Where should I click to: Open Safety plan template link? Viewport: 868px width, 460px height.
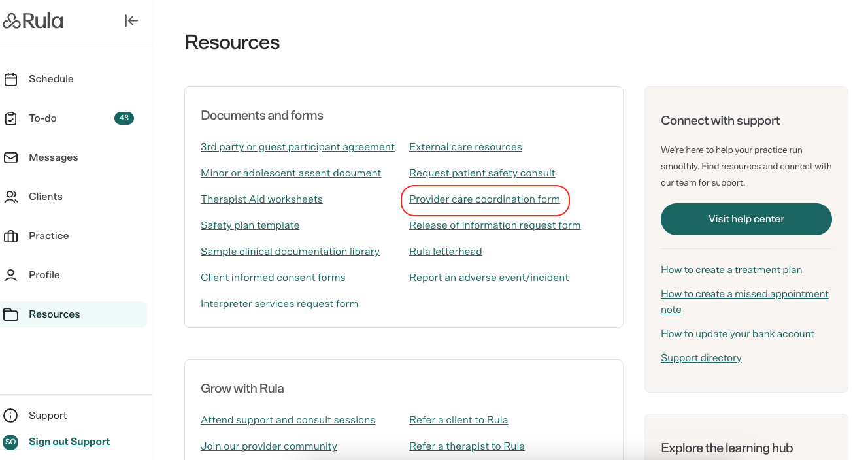tap(250, 225)
